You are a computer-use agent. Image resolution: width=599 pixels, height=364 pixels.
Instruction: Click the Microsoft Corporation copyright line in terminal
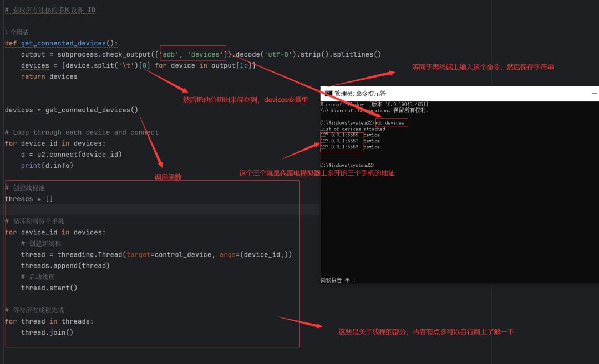pos(374,110)
